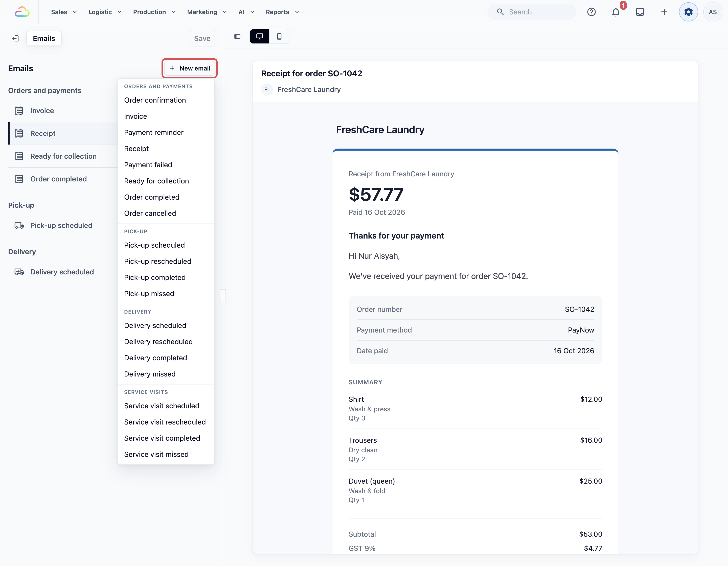Choose Pick-up rescheduled from the menu
The width and height of the screenshot is (728, 566).
[166, 261]
